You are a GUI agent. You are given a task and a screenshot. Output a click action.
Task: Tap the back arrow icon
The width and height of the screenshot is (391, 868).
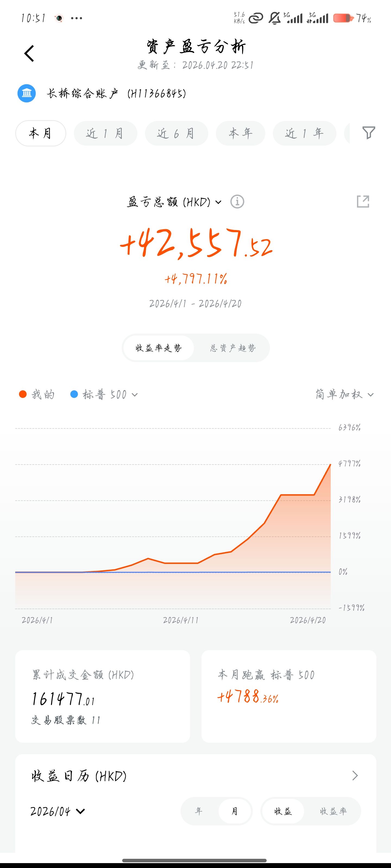[x=29, y=54]
